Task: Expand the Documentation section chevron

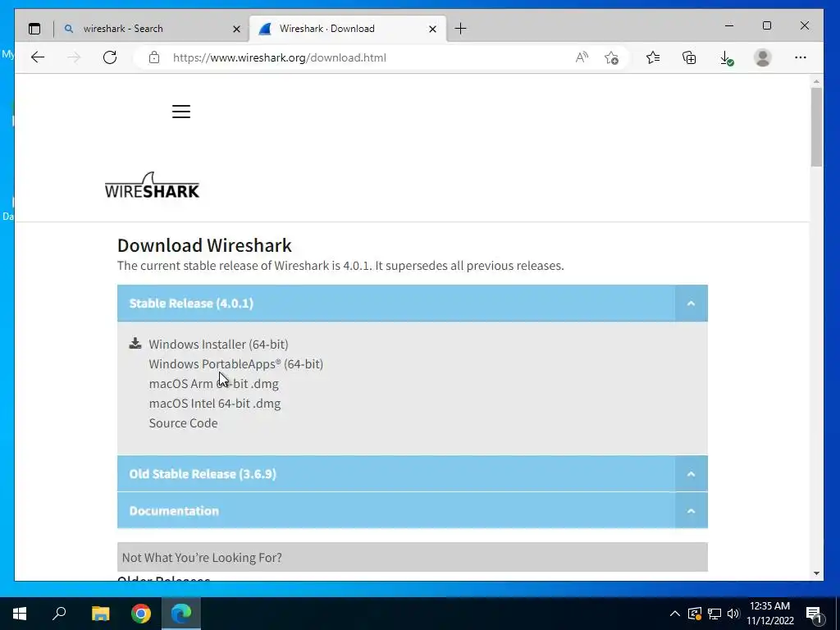Action: tap(691, 510)
